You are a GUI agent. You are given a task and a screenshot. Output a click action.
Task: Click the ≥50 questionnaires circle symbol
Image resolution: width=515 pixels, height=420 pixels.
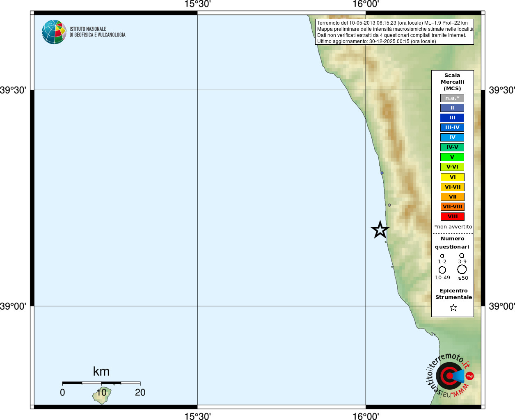(462, 269)
